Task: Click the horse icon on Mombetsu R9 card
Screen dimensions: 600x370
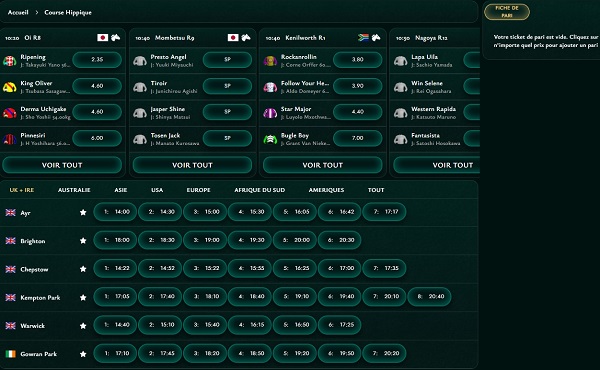Action: 246,37
